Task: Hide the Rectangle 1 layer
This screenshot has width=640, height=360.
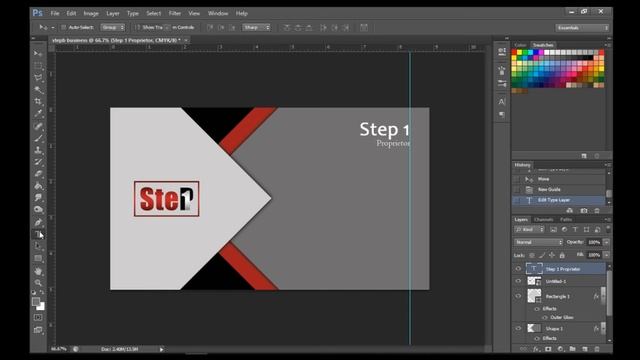Action: click(518, 296)
